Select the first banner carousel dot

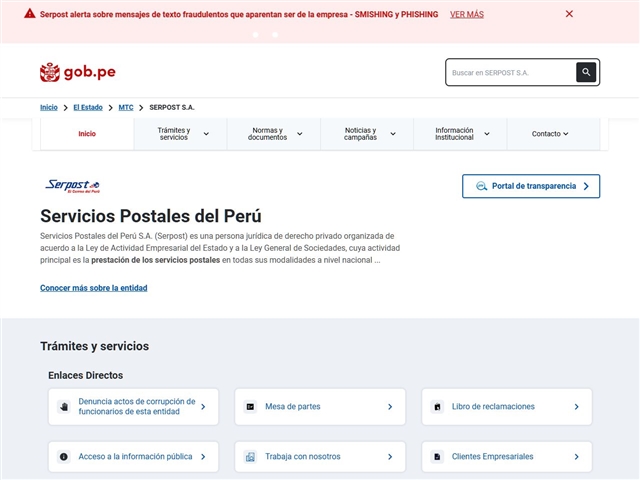click(256, 35)
